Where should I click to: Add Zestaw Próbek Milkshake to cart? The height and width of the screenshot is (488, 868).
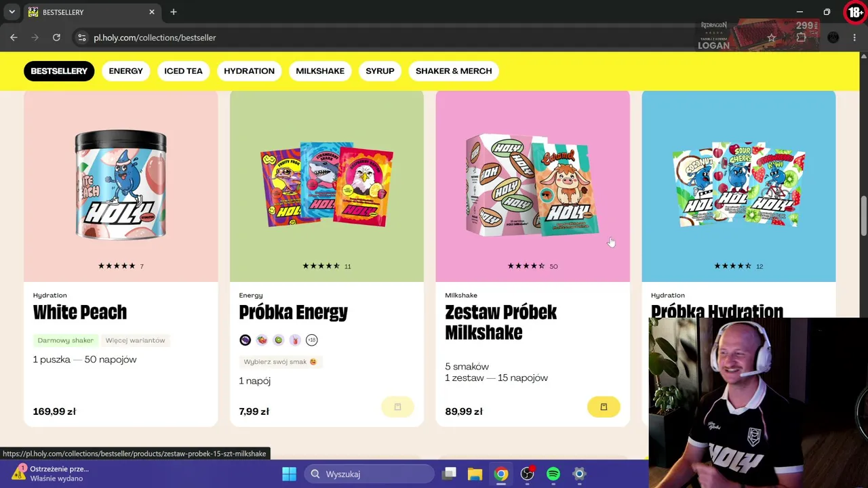604,407
